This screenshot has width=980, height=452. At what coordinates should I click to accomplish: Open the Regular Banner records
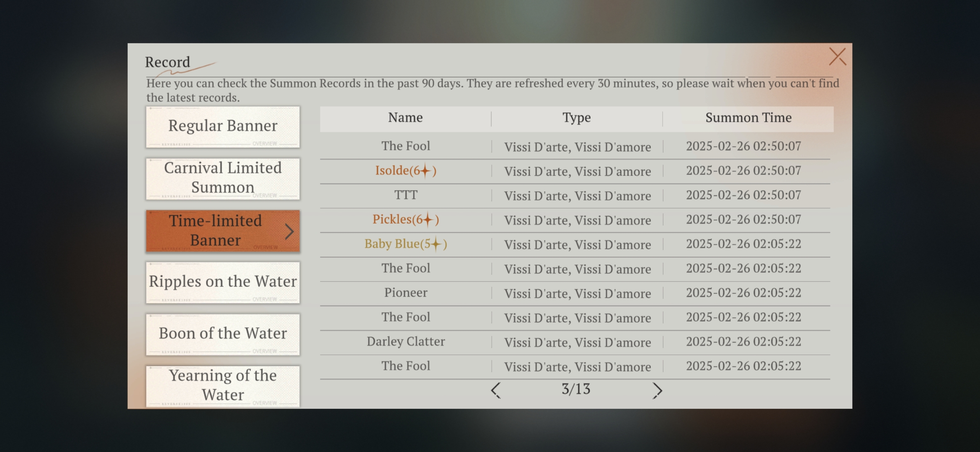223,126
